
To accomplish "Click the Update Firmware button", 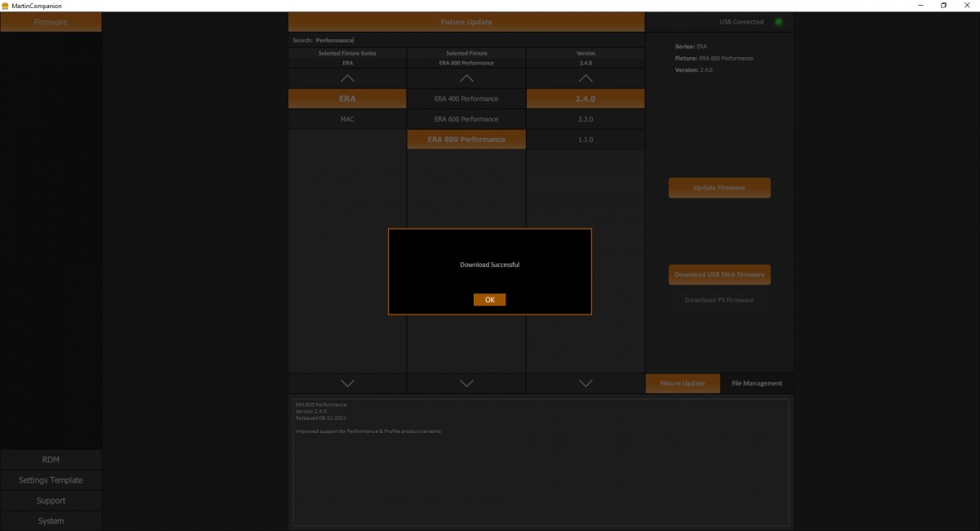I will [719, 188].
